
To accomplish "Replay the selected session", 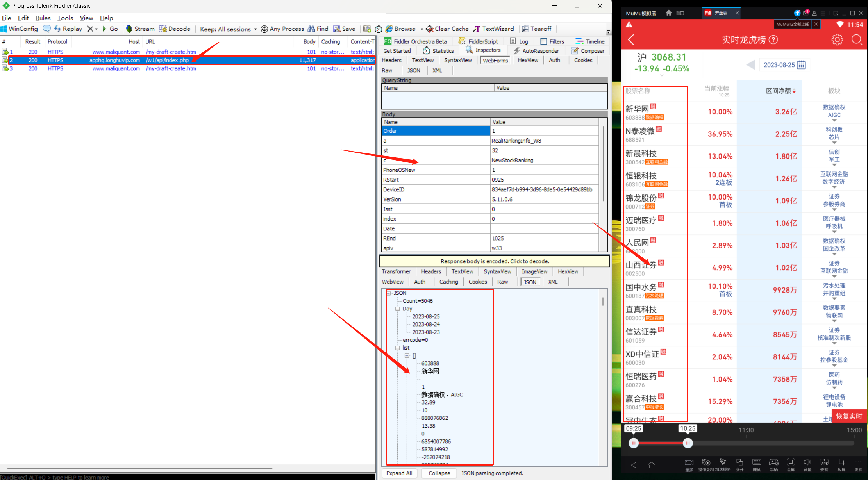I will click(x=68, y=29).
